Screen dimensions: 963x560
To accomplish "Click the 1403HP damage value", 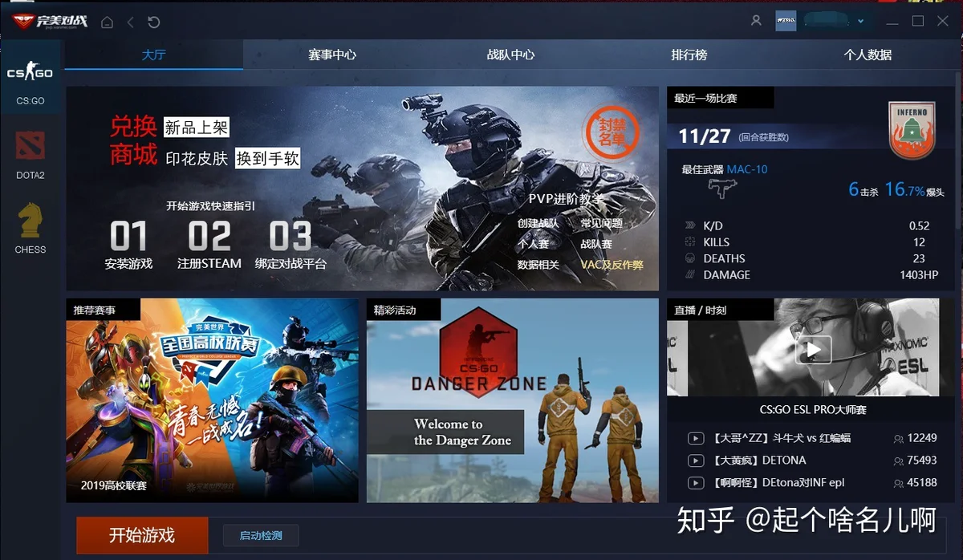I will (919, 274).
